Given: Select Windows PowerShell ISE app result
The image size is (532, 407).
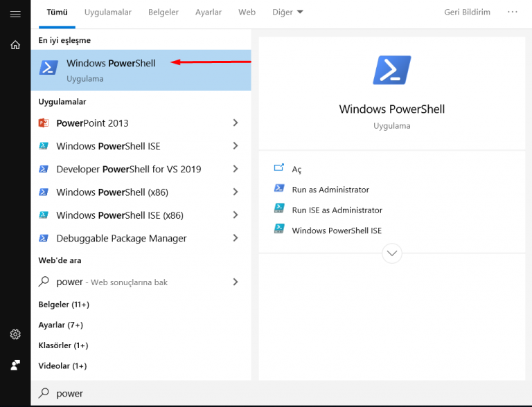Looking at the screenshot, I should [141, 146].
